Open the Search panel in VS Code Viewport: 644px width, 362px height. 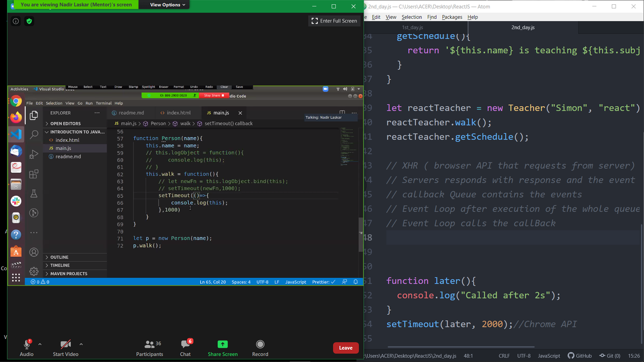[x=33, y=134]
